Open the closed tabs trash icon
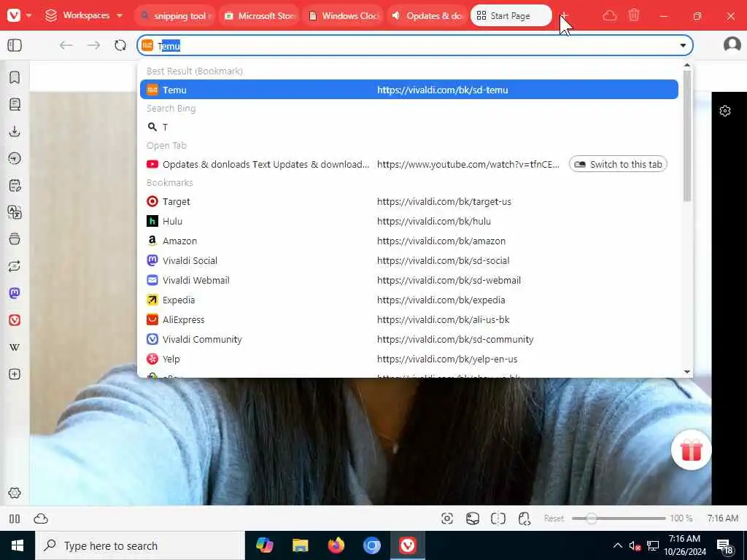 634,15
